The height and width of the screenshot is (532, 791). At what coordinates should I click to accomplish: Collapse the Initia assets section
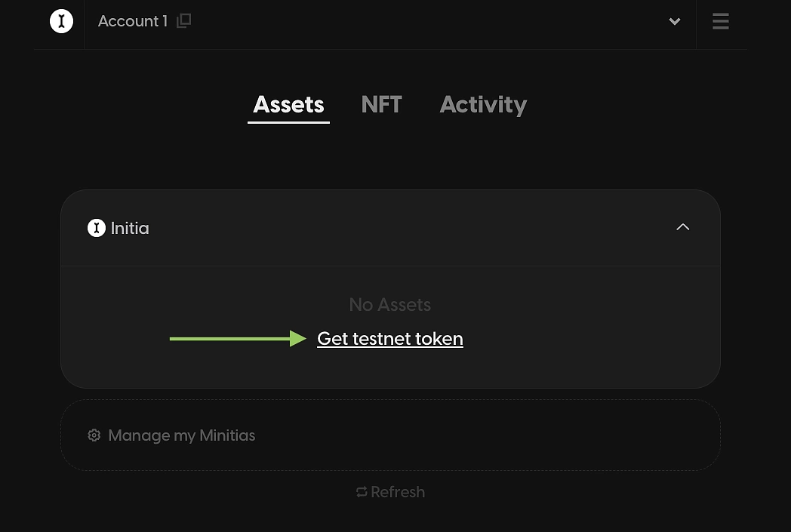click(682, 227)
